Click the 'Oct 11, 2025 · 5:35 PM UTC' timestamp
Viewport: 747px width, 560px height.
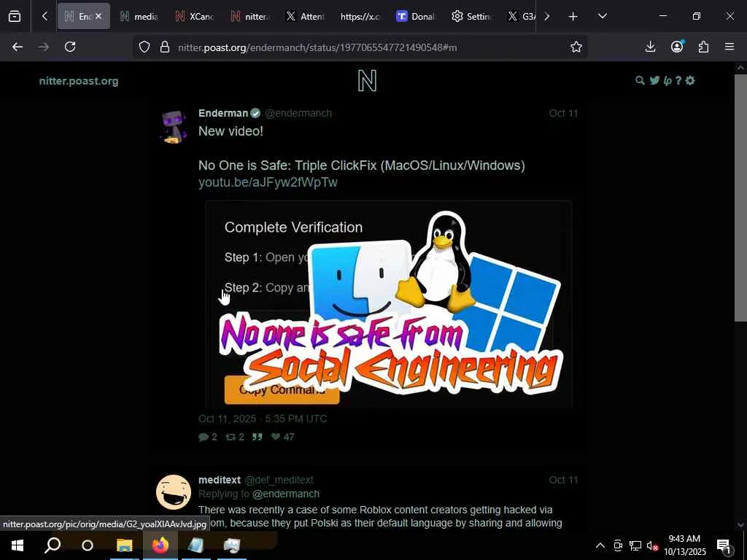click(263, 419)
